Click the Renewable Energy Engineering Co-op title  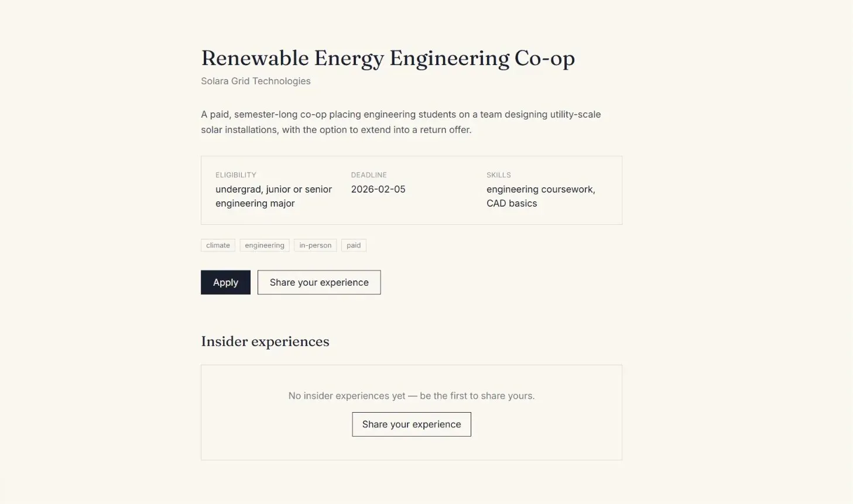(x=388, y=59)
